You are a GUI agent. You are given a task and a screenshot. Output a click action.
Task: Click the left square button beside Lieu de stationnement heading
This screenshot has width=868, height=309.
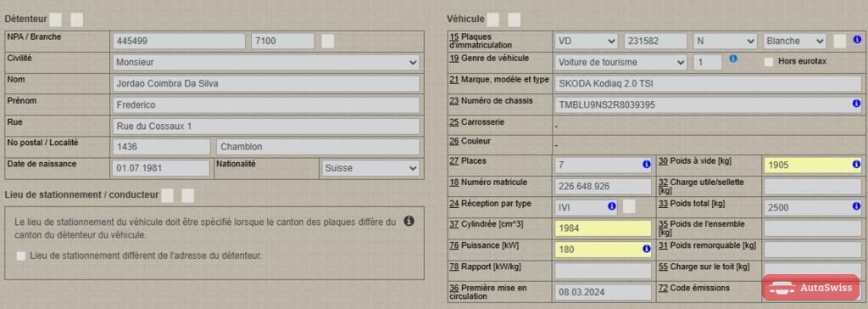[x=167, y=195]
